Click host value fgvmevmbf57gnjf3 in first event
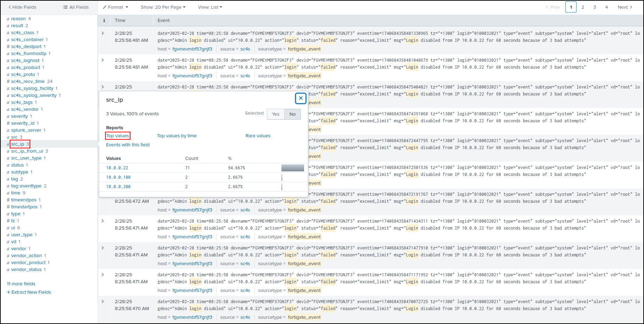Viewport: 644px width, 324px height. pos(192,49)
